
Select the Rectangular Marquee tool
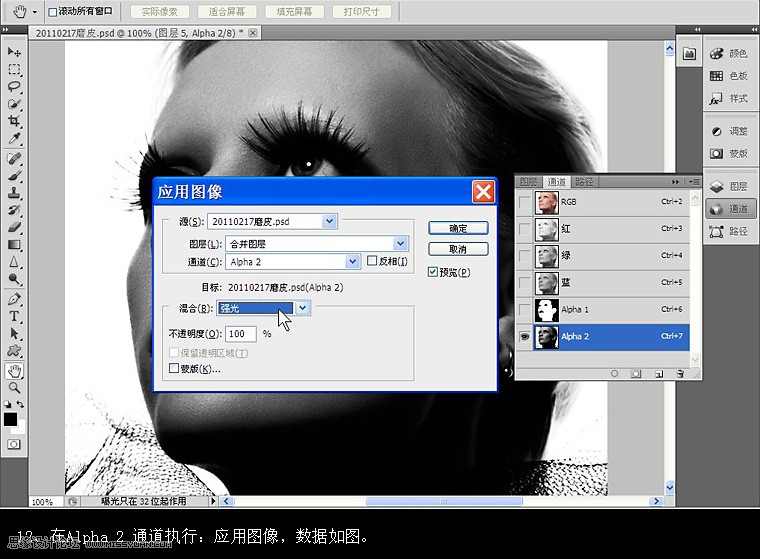[14, 69]
